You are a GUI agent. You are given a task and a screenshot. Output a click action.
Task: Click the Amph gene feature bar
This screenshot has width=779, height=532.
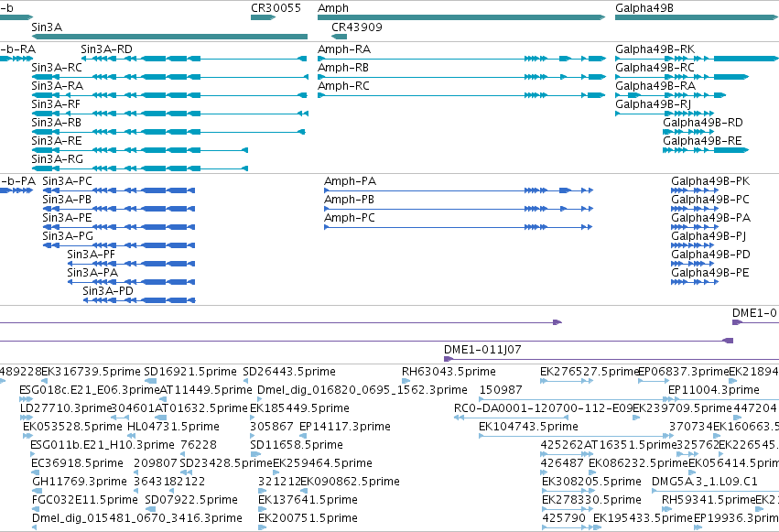[461, 17]
